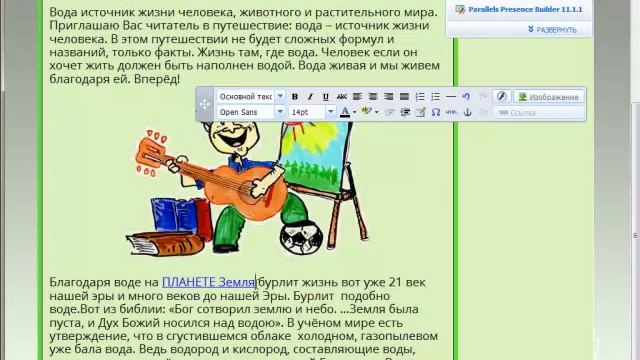Screen dimensions: 640x360
Task: Click the edit note icon
Action: click(x=420, y=112)
